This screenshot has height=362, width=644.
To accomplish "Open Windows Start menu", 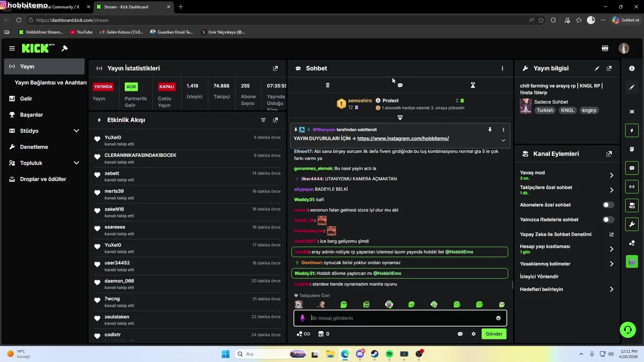I will [225, 354].
